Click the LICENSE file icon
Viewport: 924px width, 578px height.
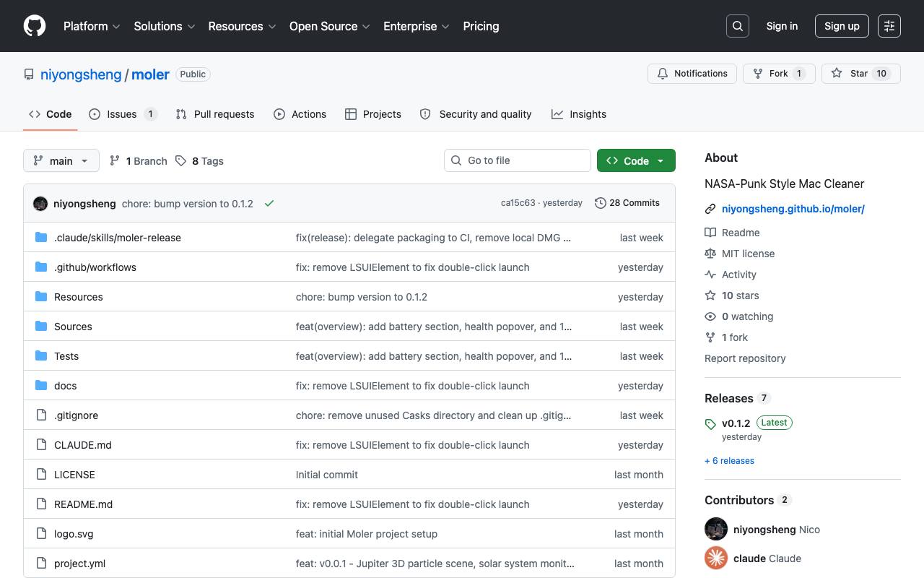click(41, 475)
